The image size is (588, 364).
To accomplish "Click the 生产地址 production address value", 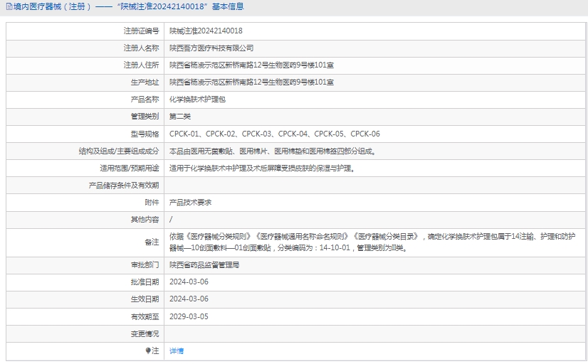I will pos(251,82).
